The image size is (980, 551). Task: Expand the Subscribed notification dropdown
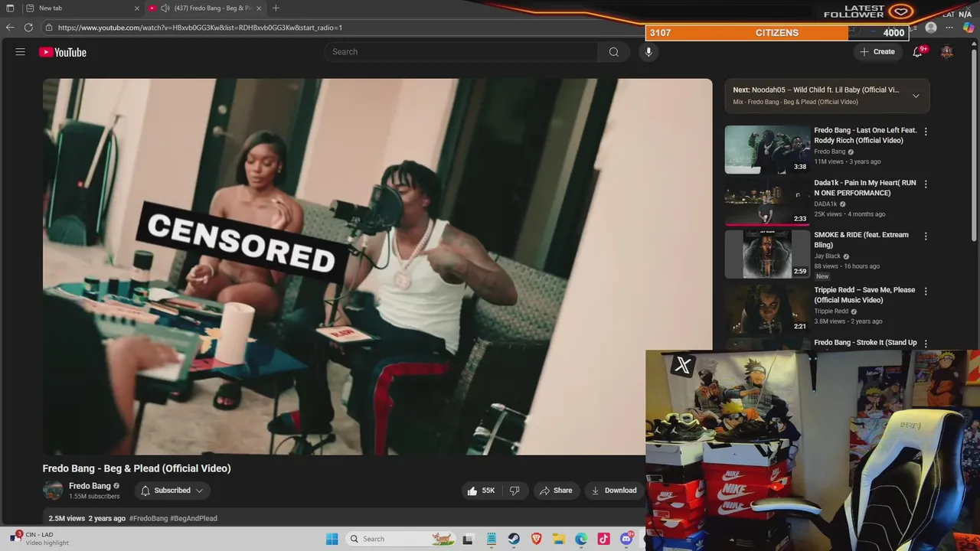(x=172, y=491)
